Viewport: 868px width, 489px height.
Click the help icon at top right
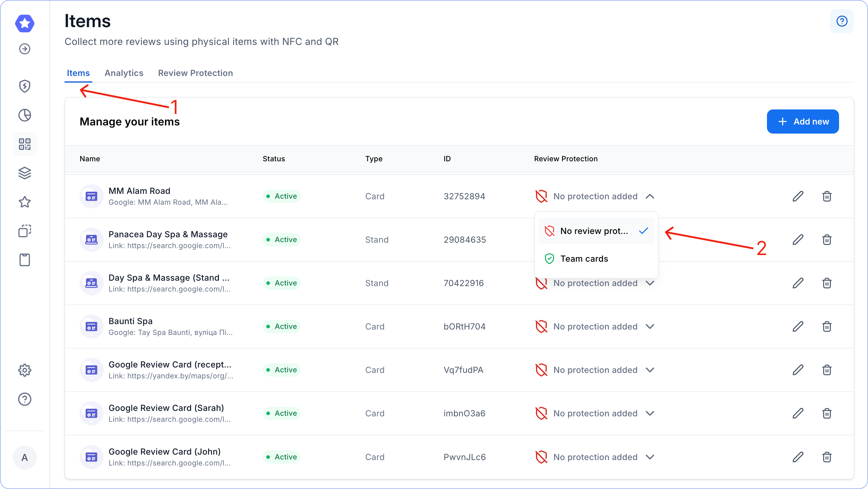[841, 21]
